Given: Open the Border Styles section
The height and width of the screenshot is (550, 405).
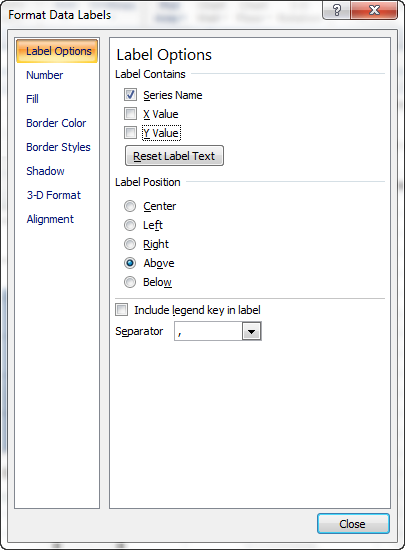Looking at the screenshot, I should tap(58, 147).
